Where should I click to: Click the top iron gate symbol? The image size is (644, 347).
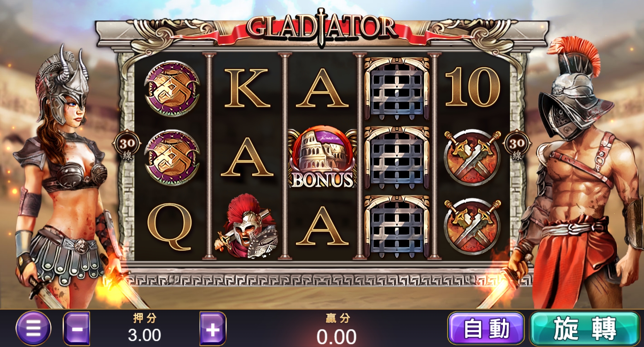click(397, 88)
